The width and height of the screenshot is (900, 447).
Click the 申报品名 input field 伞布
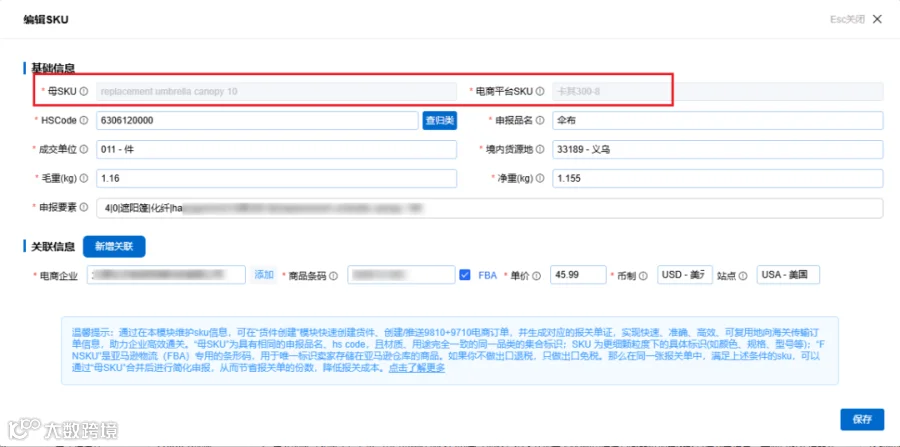coord(717,121)
